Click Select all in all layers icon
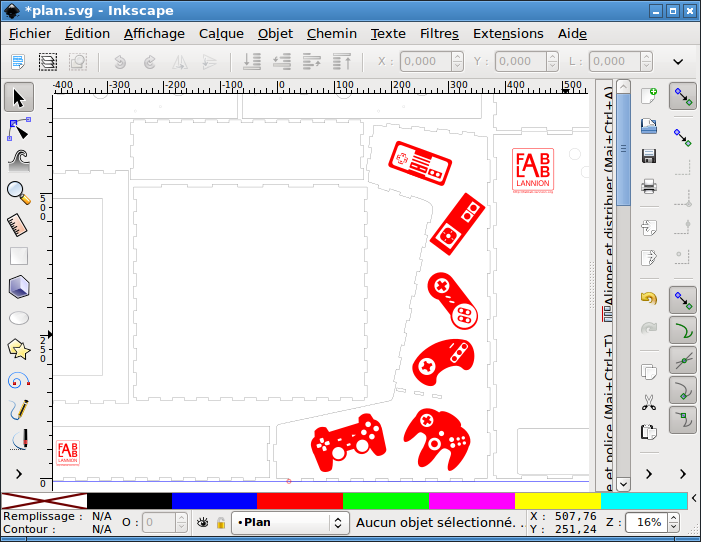The image size is (701, 542). pos(48,62)
